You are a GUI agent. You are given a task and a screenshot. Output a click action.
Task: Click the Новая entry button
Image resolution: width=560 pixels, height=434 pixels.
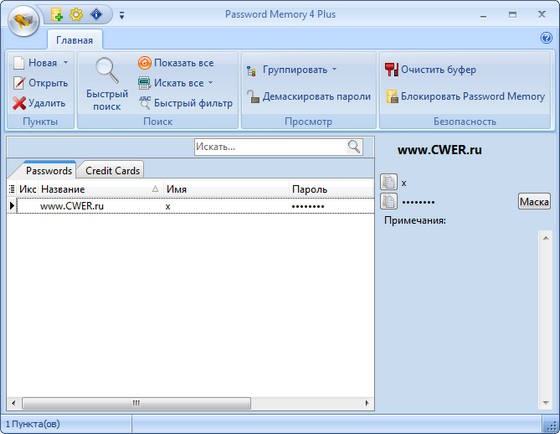(x=35, y=63)
